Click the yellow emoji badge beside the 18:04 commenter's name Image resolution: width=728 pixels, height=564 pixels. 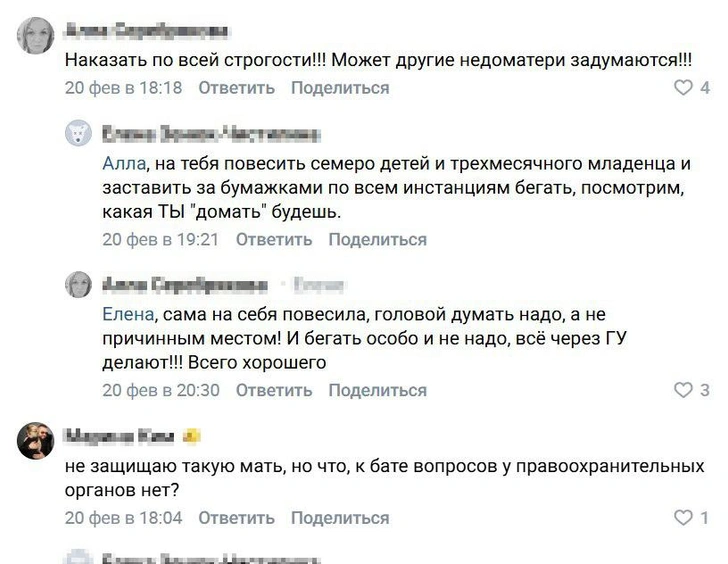[192, 436]
